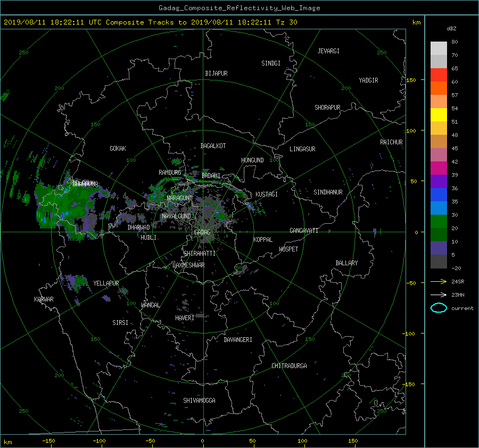Select the blue 35 dBZ color swatch
The width and height of the screenshot is (479, 448).
click(439, 195)
